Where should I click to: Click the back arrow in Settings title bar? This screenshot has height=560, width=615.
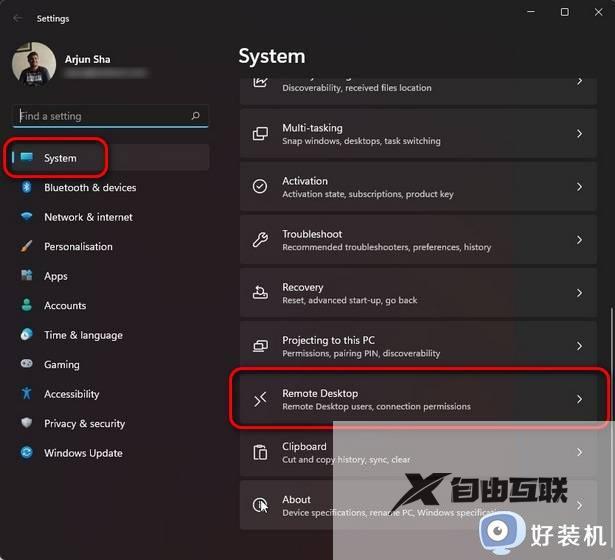pos(17,18)
